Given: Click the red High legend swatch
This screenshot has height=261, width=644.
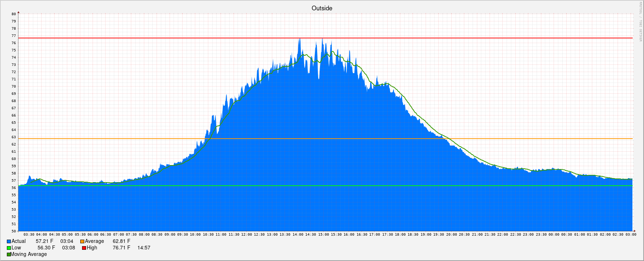Looking at the screenshot, I should pos(84,248).
